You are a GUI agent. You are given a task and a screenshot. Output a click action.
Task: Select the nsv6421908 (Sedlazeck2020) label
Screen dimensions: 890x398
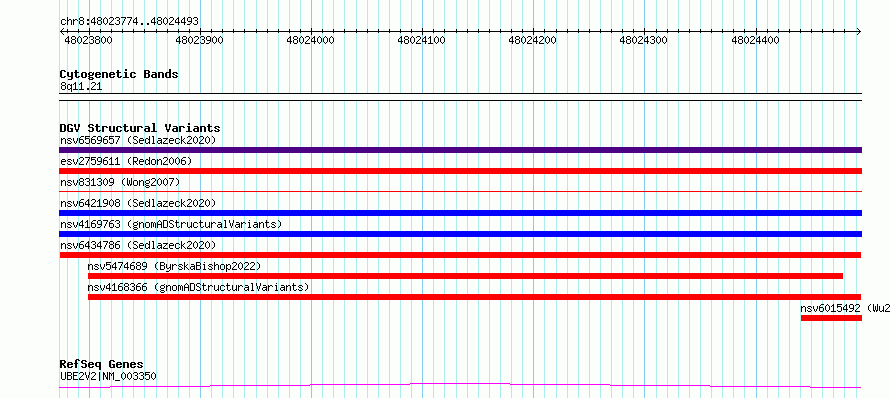tap(138, 203)
